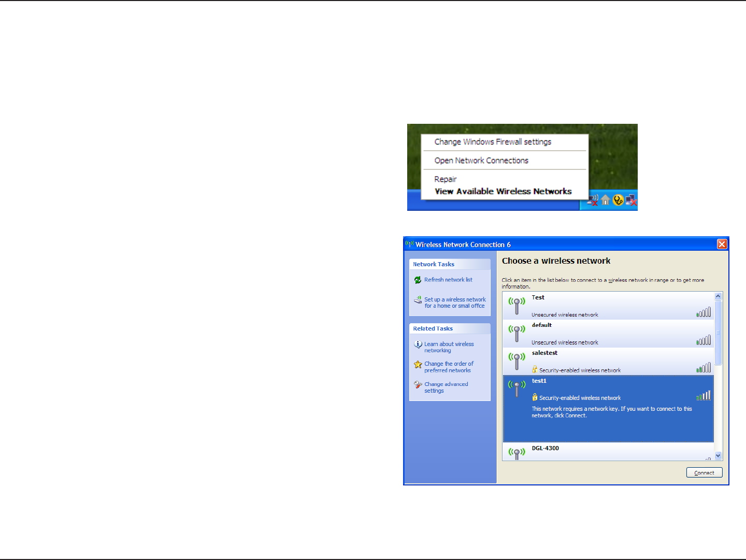Viewport: 746px width, 560px height.
Task: Click the green refresh arrows icon
Action: [418, 280]
